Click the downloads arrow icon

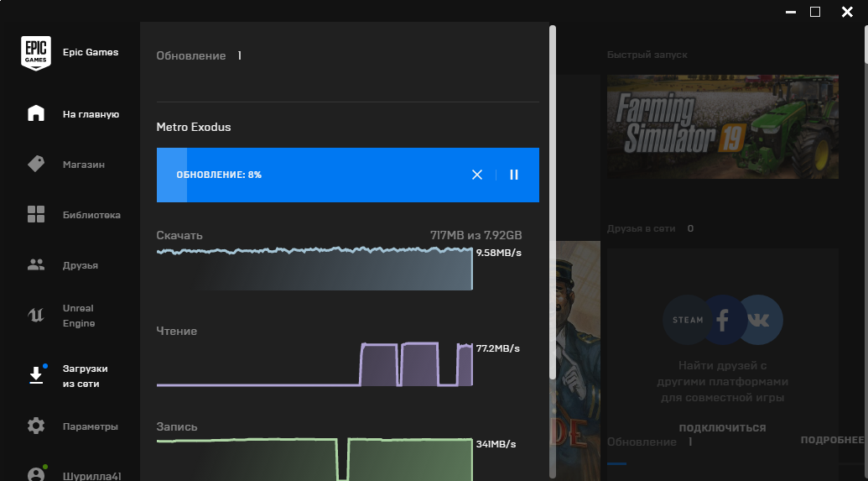36,375
